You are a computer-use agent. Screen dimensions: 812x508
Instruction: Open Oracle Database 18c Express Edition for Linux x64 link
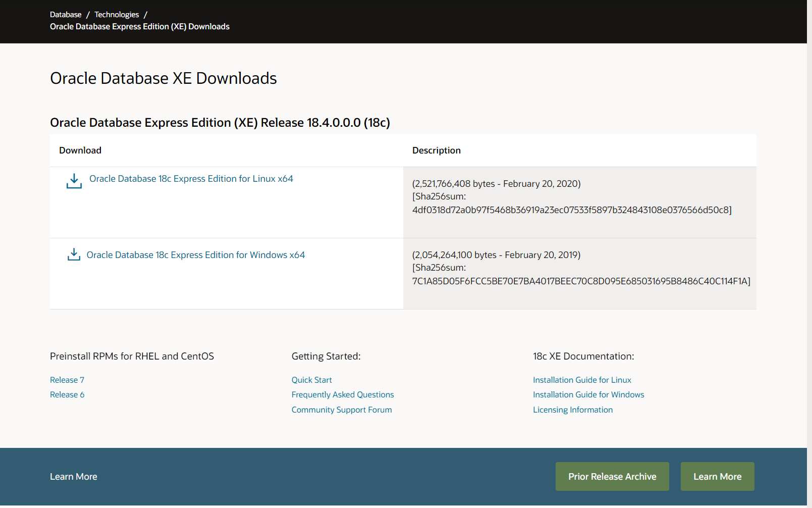pyautogui.click(x=191, y=179)
